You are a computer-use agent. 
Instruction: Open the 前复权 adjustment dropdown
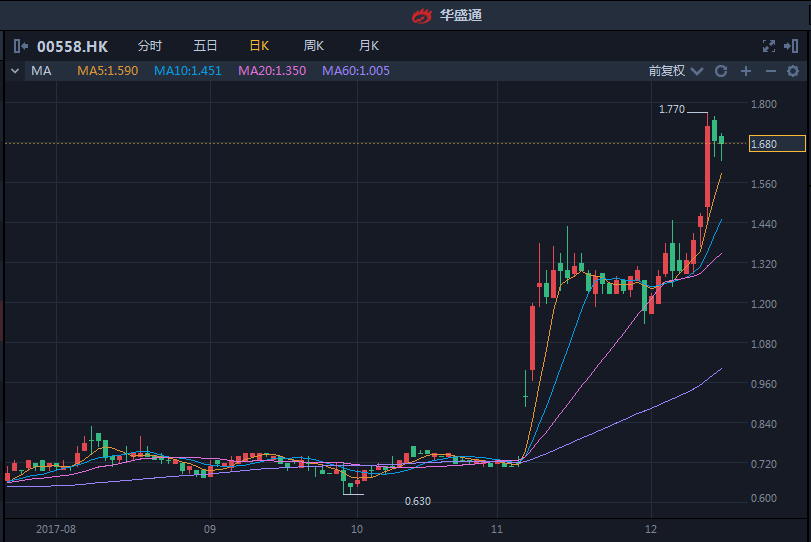675,71
